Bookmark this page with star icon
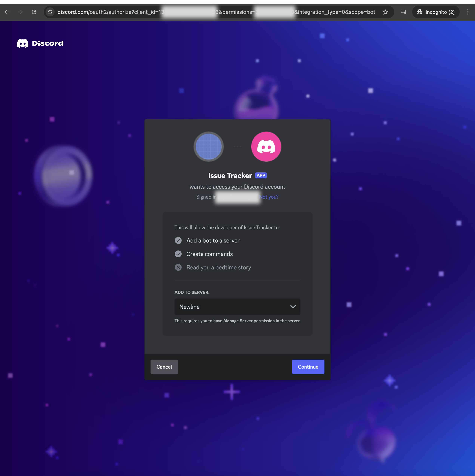The image size is (475, 476). tap(385, 12)
